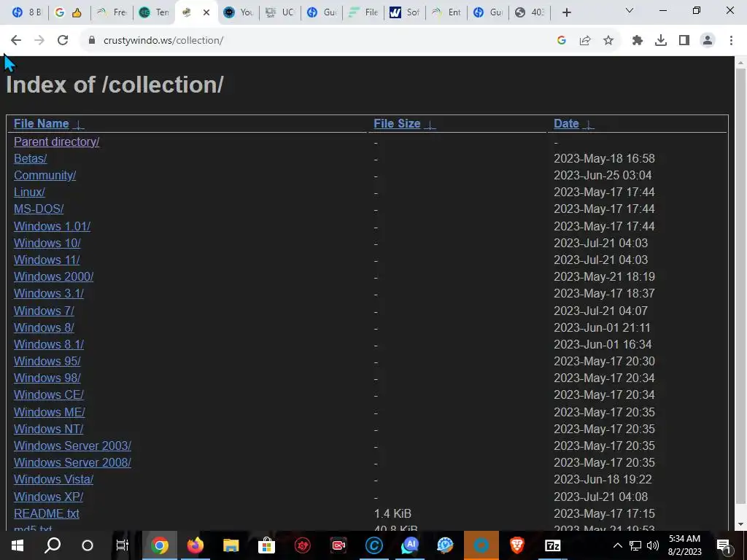Open the Windows 7/ folder link

click(44, 311)
